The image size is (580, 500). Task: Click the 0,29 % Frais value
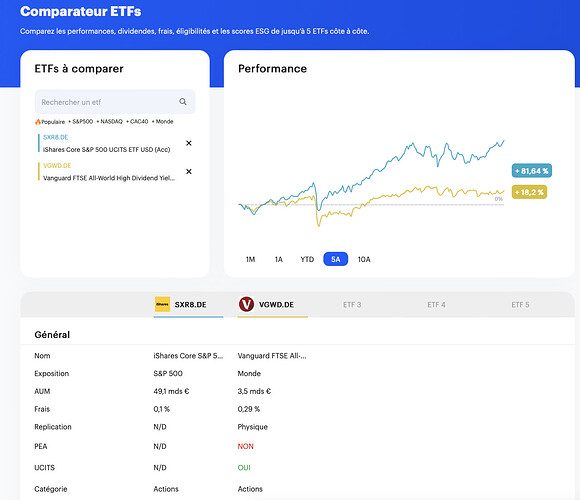click(249, 409)
